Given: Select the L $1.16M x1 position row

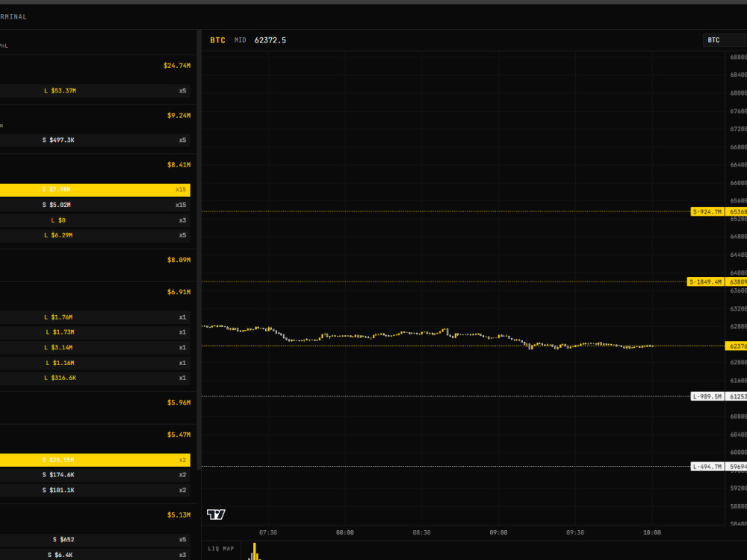Looking at the screenshot, I should 96,363.
